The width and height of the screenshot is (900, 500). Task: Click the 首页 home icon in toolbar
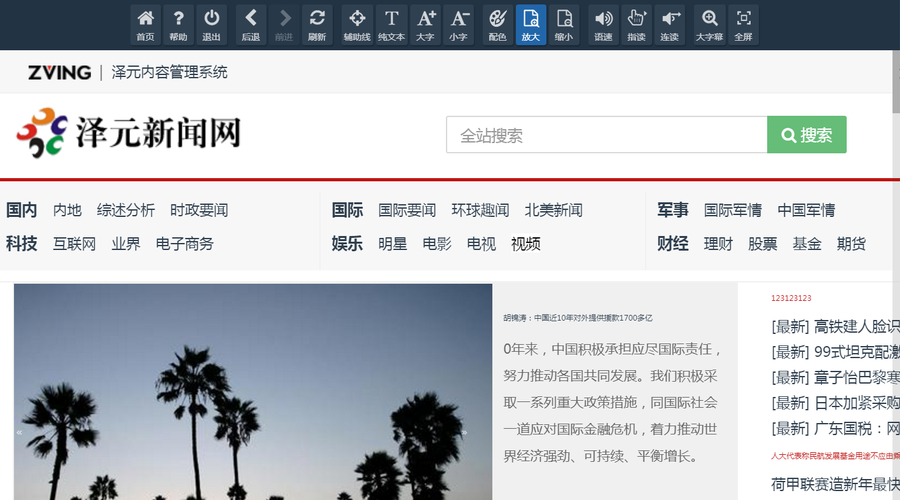[x=146, y=24]
